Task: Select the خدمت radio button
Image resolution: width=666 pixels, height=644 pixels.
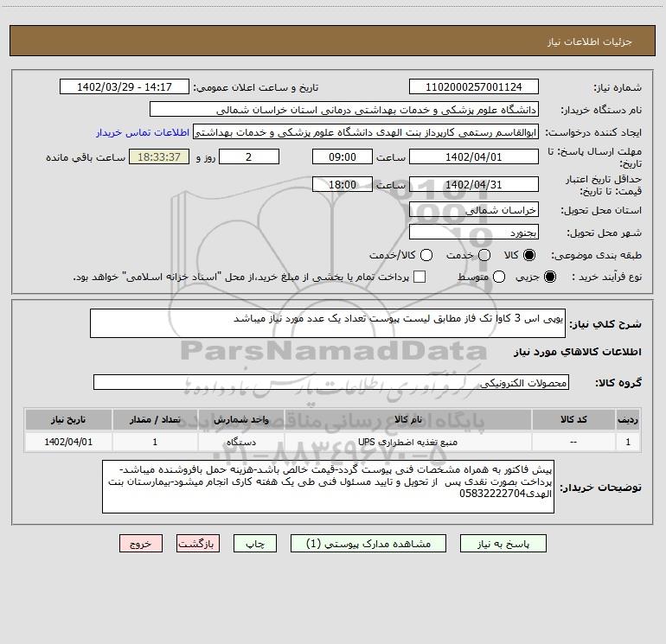Action: (484, 255)
